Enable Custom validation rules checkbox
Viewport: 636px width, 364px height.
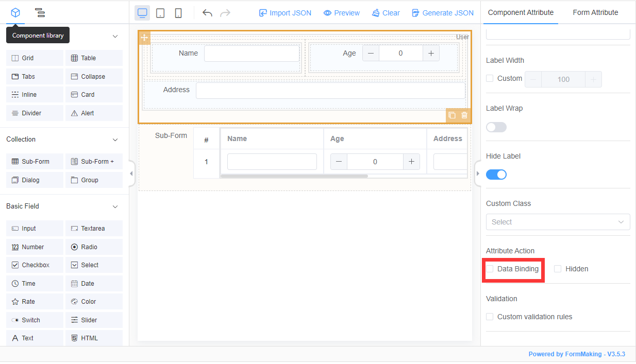coord(490,317)
